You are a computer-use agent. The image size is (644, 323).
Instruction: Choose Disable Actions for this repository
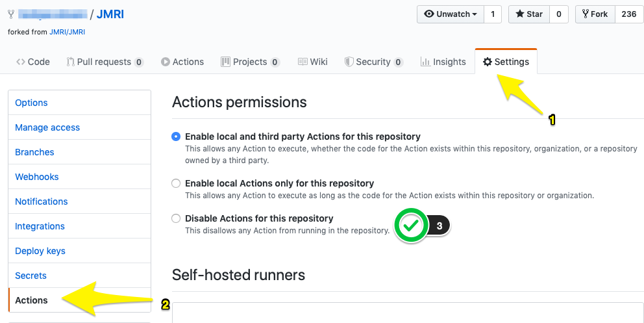click(x=176, y=218)
